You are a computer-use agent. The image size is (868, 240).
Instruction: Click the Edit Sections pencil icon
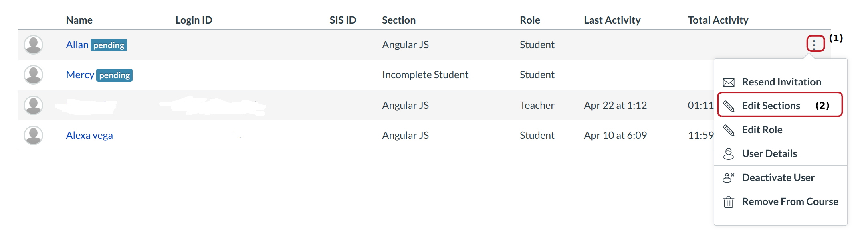(728, 106)
